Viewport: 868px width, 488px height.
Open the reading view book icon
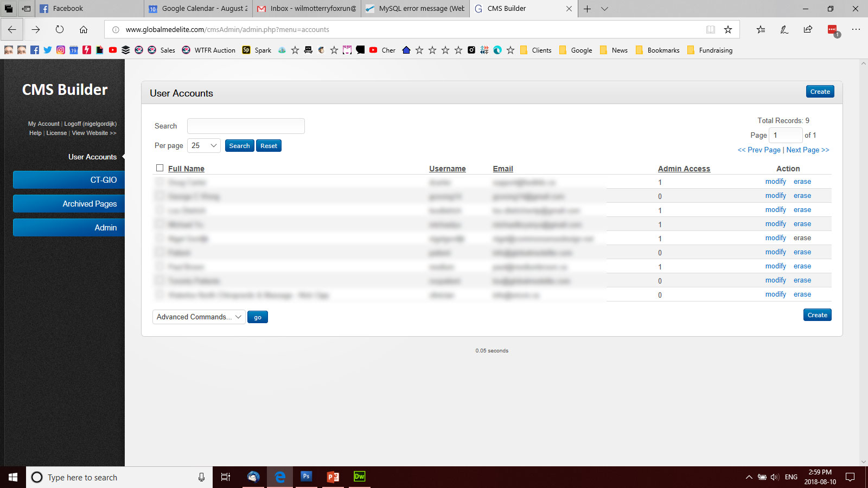[x=710, y=30]
